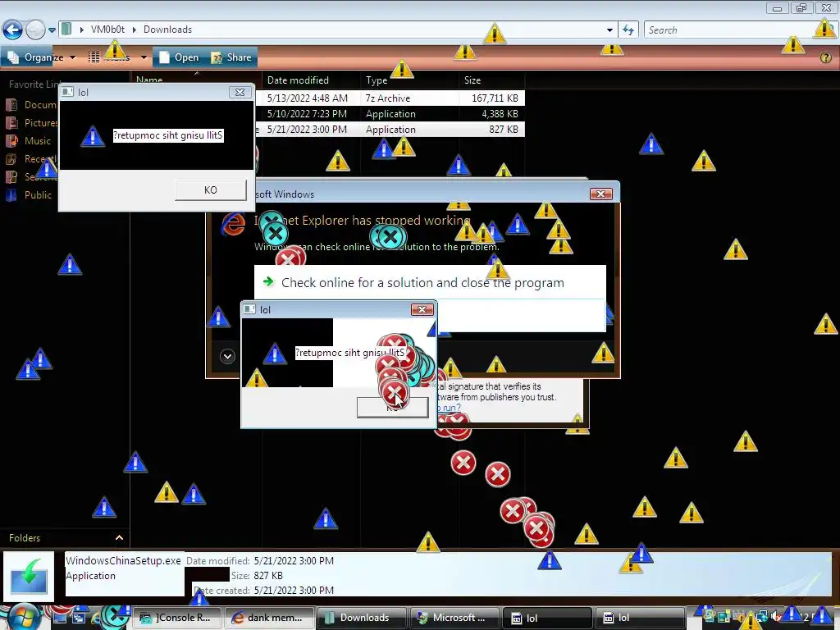The image size is (840, 630).
Task: Click the Internet Explorer logo in crash dialog
Action: coord(234,224)
